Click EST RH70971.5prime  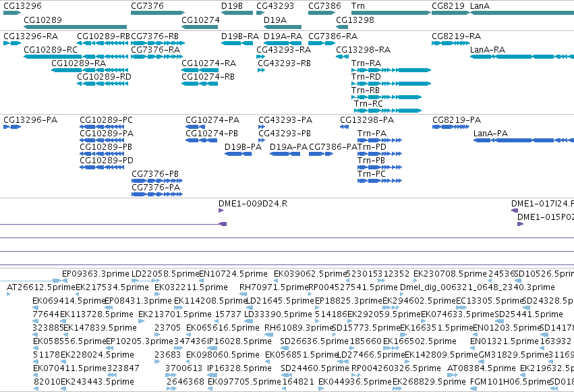[x=243, y=294]
